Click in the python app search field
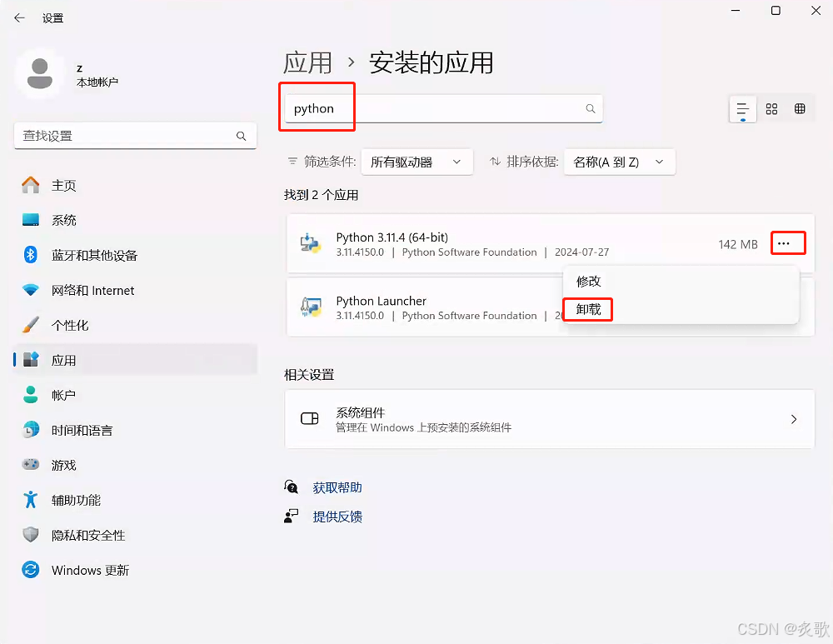The image size is (833, 644). 444,108
